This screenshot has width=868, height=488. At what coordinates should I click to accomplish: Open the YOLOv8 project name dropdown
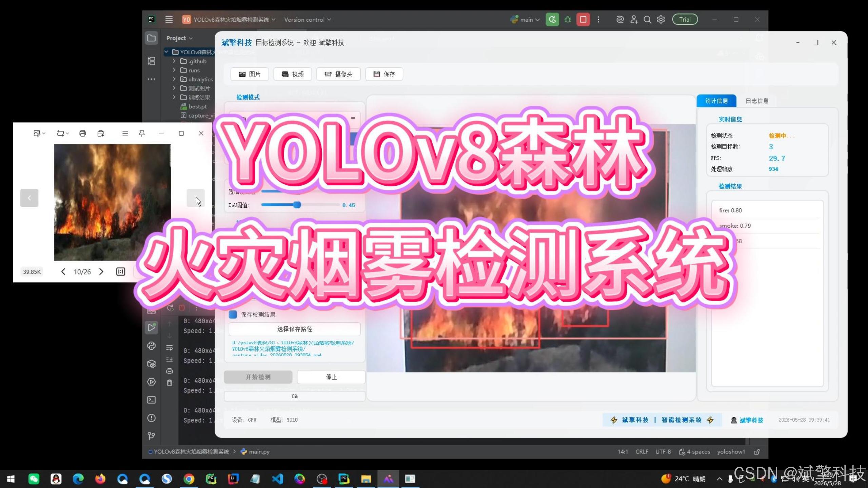229,20
